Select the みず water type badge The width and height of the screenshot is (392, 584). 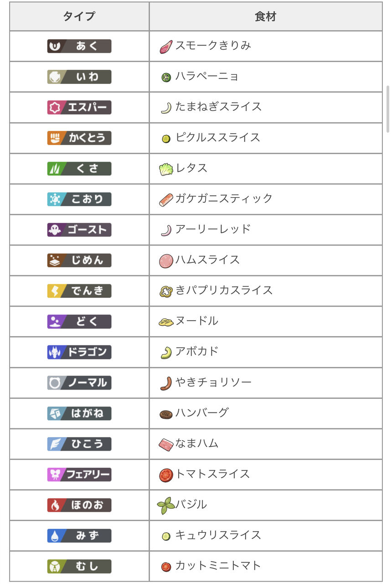[x=79, y=536]
